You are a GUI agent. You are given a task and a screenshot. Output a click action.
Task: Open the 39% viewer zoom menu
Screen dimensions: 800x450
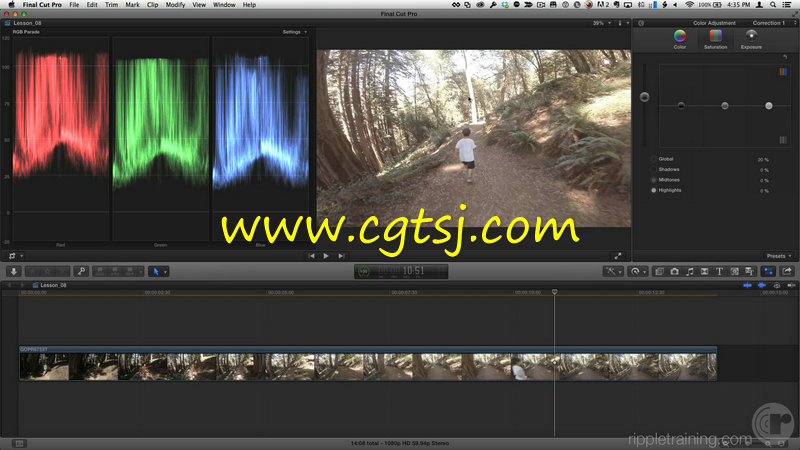coord(602,23)
